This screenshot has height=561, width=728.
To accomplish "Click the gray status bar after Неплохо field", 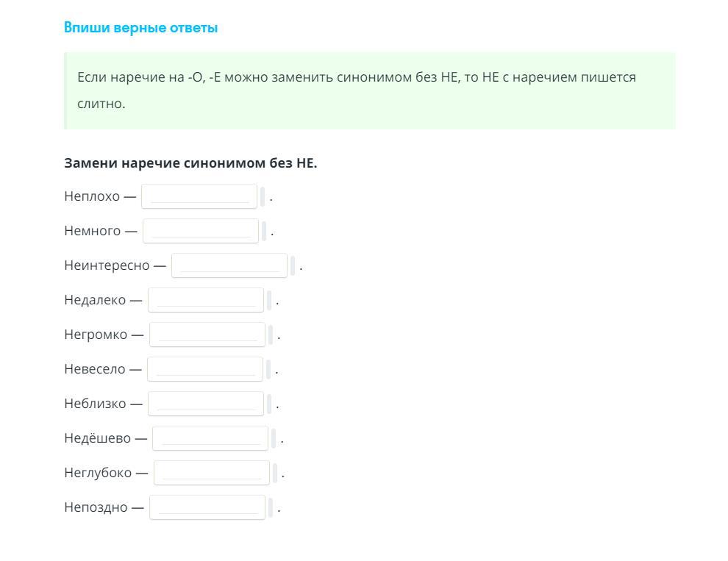I will tap(263, 196).
